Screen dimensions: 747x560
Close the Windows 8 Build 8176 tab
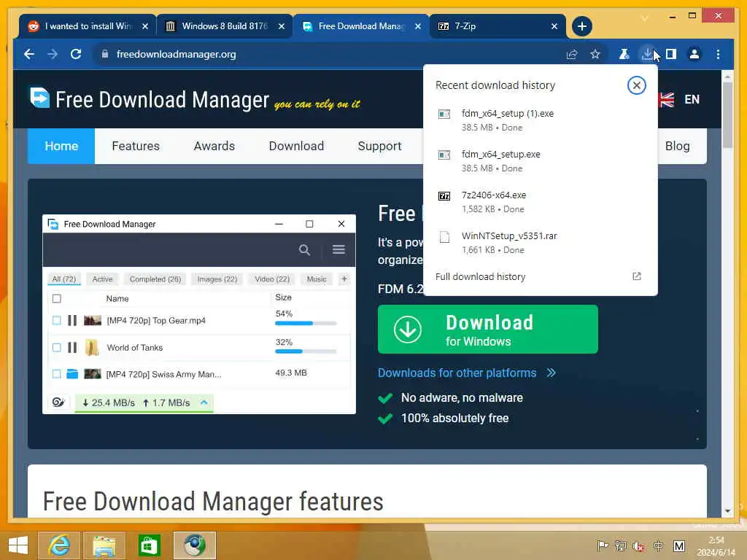coord(282,26)
